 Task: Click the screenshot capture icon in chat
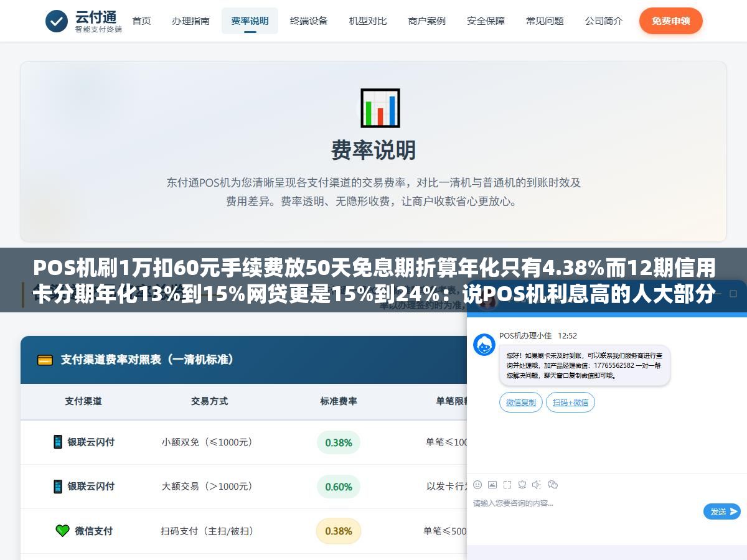pyautogui.click(x=507, y=484)
